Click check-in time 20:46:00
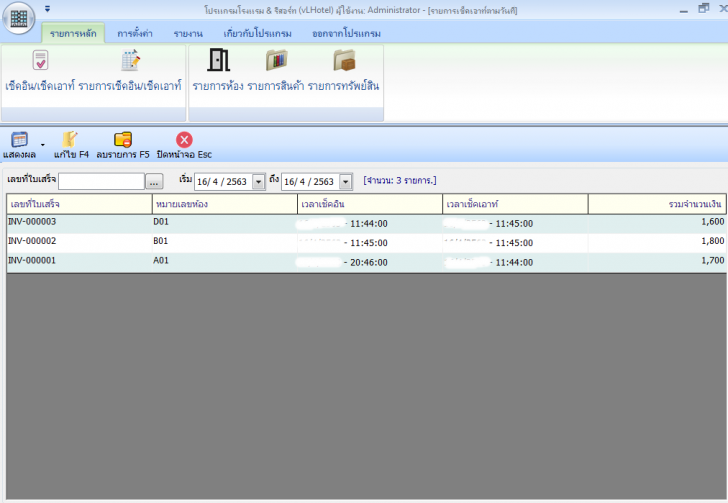Screen dimensions: 728x503 [369, 262]
